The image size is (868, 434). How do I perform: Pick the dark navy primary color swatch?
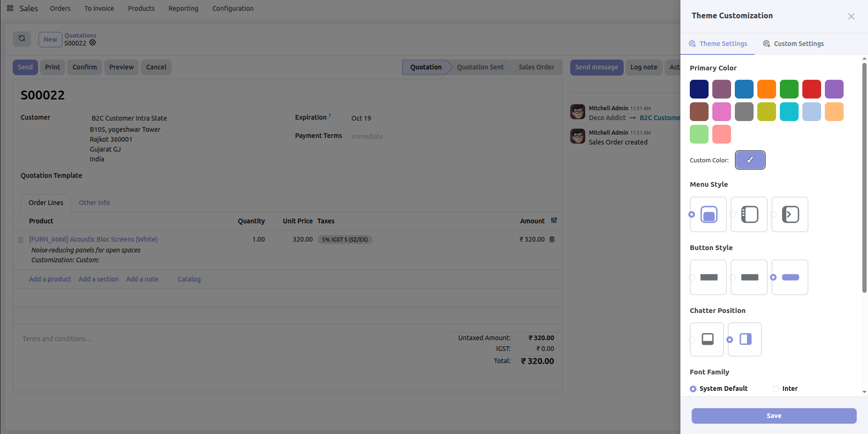pos(699,89)
